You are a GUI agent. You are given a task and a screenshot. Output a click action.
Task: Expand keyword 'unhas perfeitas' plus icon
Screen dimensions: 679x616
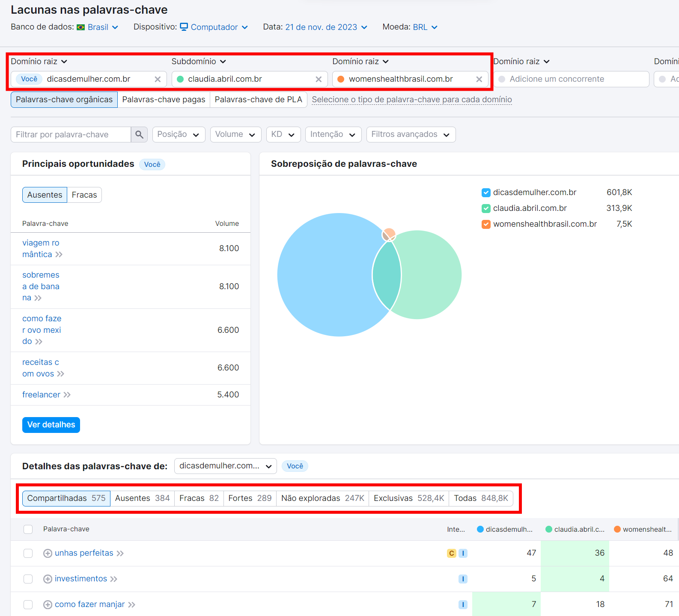pyautogui.click(x=48, y=553)
